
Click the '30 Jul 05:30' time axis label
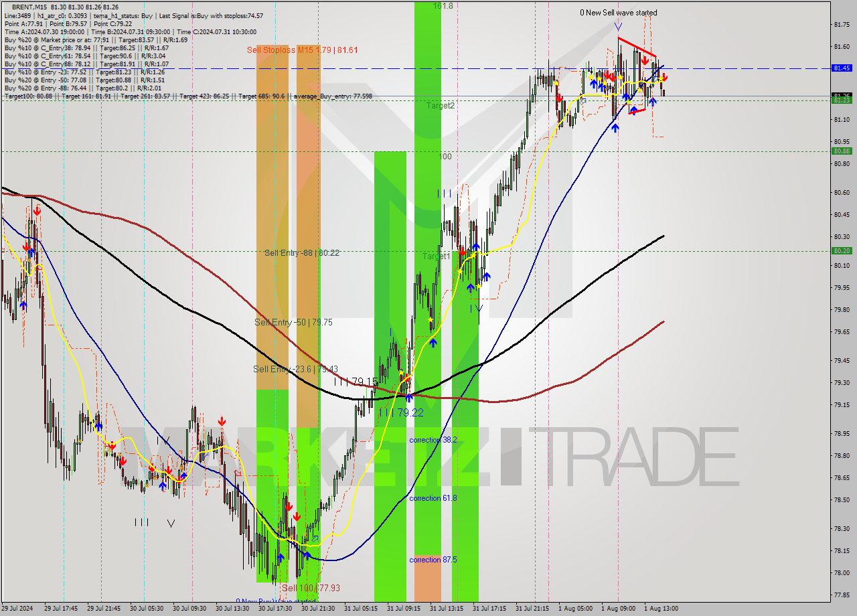(x=146, y=609)
